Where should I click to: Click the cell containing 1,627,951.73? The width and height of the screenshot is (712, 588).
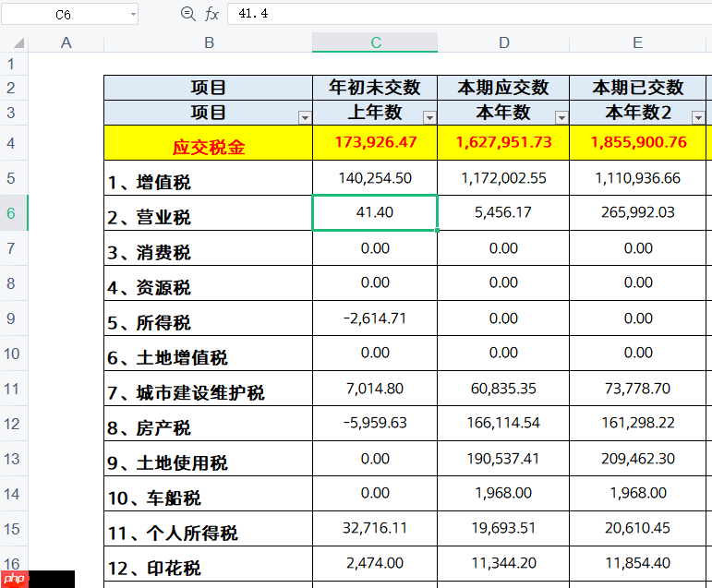(503, 143)
